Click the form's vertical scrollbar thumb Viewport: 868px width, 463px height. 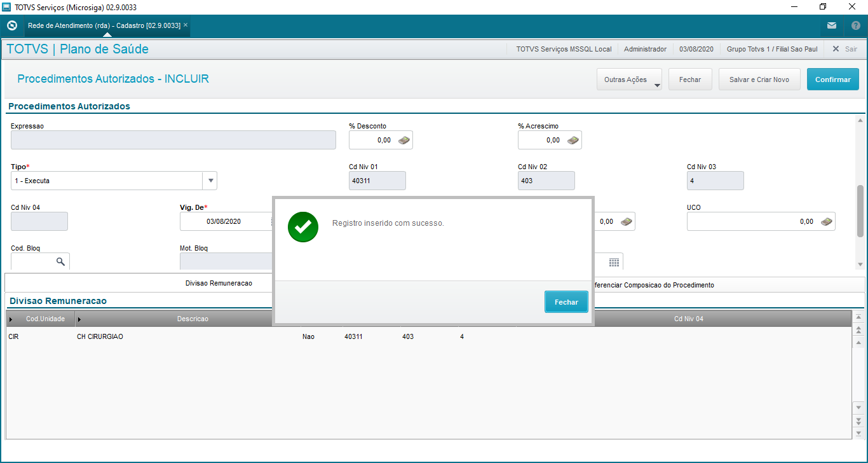coord(860,211)
